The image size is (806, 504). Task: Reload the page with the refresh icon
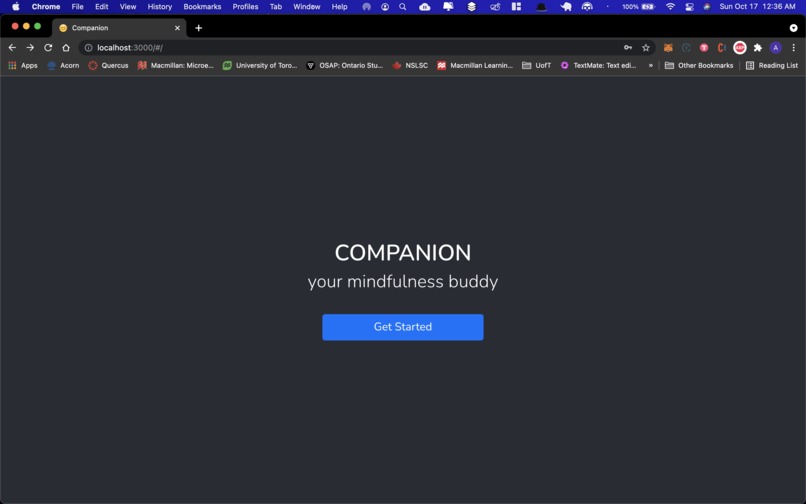pos(48,48)
